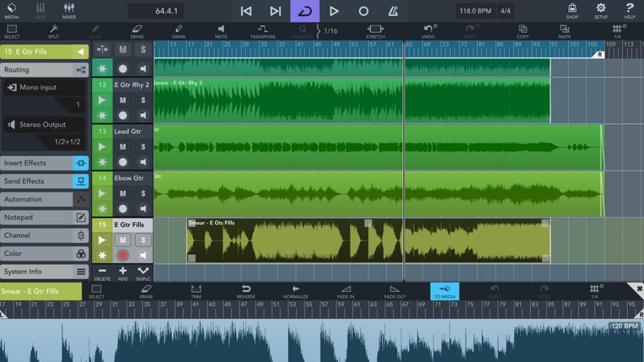Choose the Draw pencil tool

tap(179, 31)
